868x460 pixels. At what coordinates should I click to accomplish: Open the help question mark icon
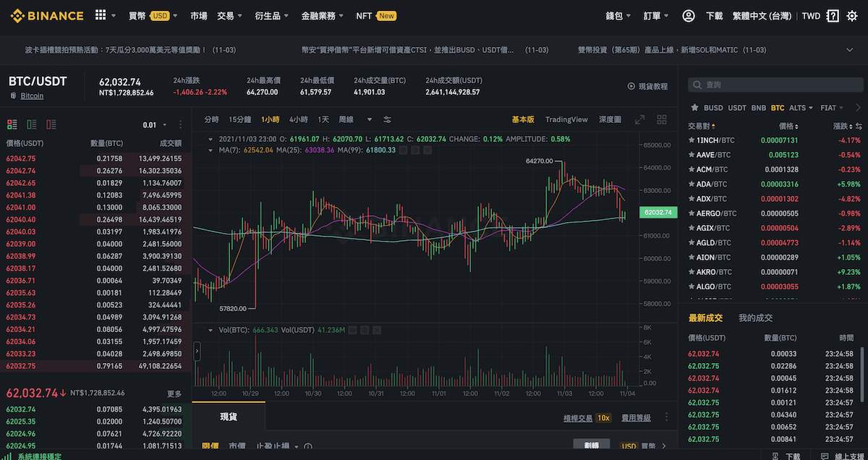833,15
